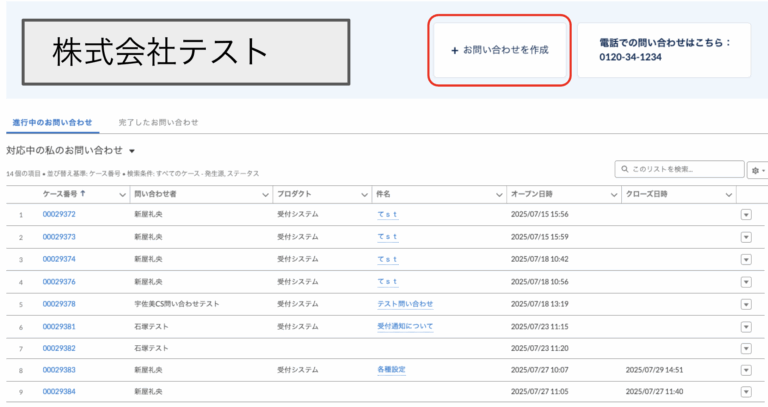768x407 pixels.
Task: Switch to 完了したお問い合わせ tab
Action: (x=158, y=122)
